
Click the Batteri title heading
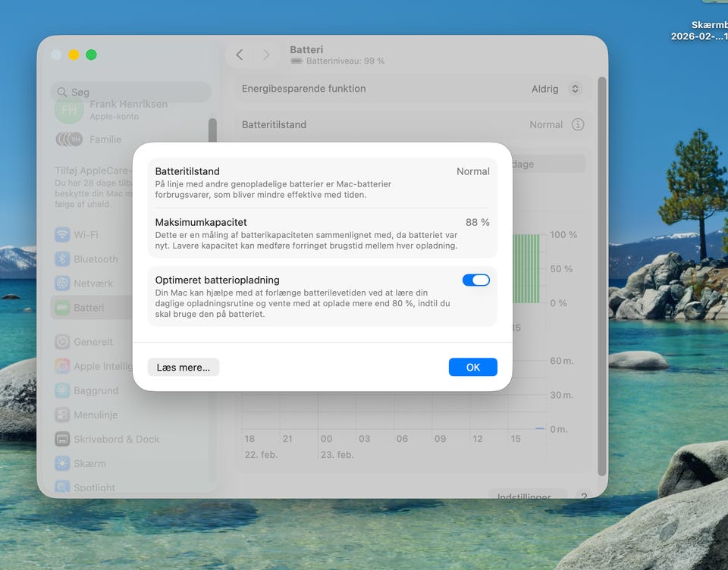[x=306, y=50]
